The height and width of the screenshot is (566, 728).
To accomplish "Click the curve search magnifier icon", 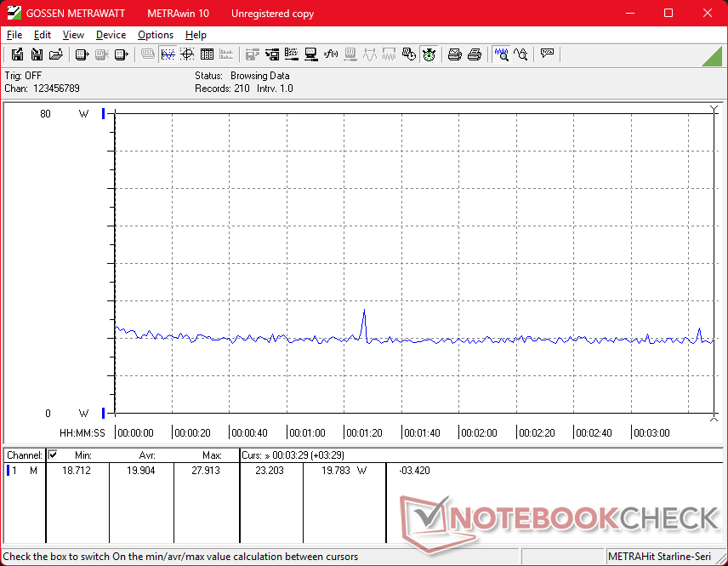I will [x=521, y=54].
